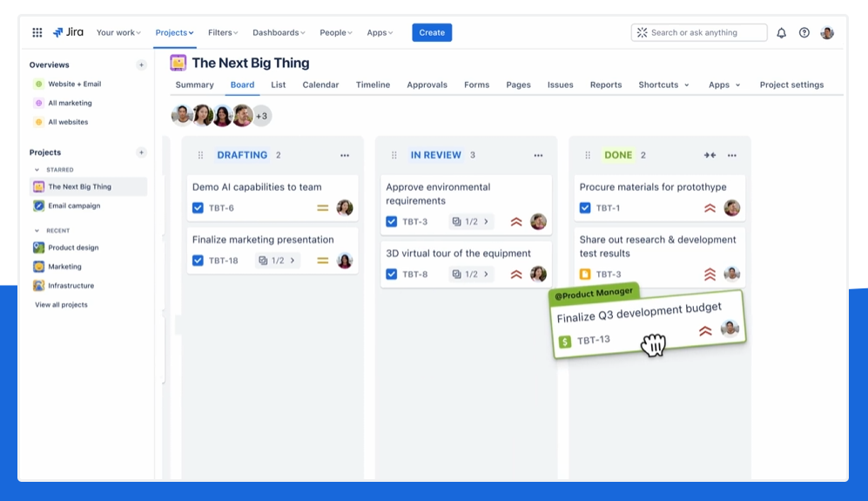Switch to the Approvals tab
This screenshot has width=868, height=501.
click(427, 85)
